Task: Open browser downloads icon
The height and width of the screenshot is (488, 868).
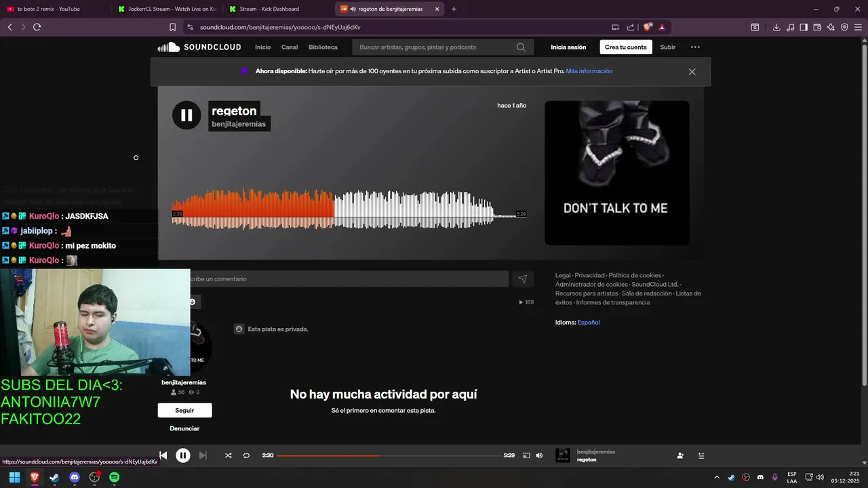Action: [776, 27]
